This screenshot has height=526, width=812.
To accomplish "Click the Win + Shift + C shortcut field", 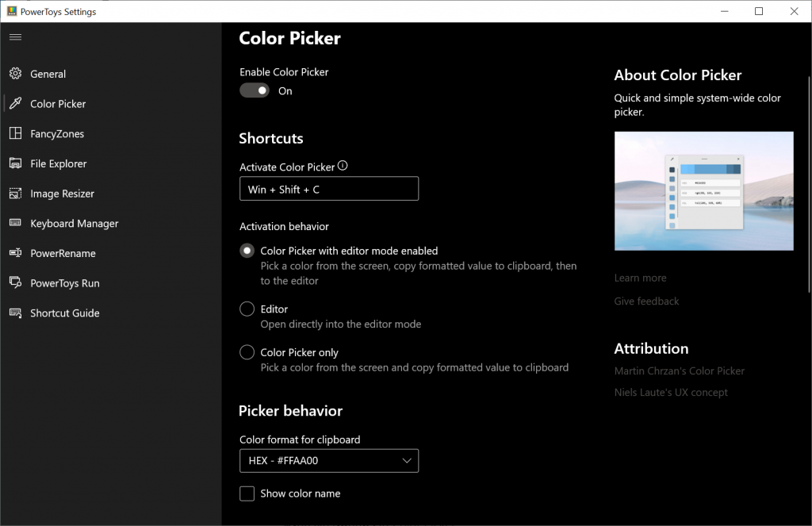I will pyautogui.click(x=329, y=189).
